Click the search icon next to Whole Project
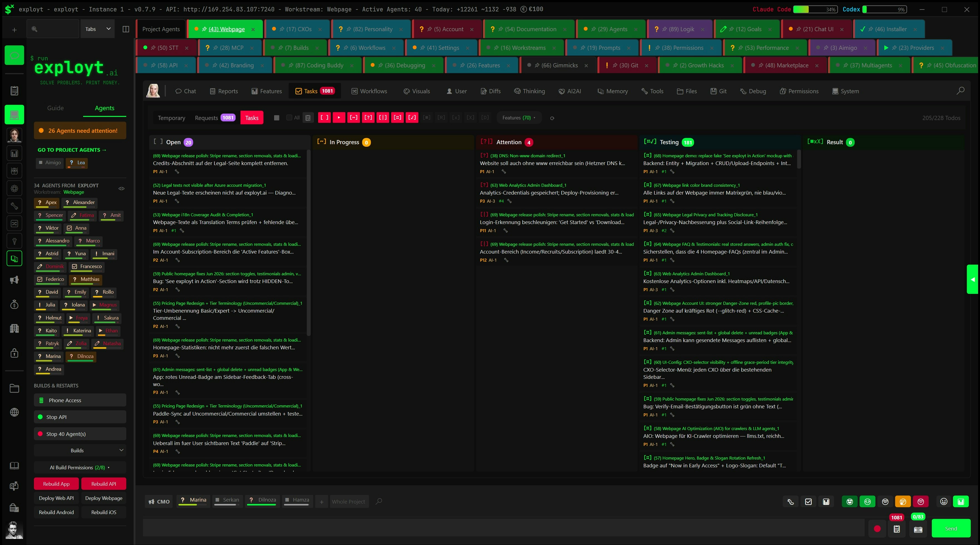Viewport: 980px width, 545px height. (378, 502)
